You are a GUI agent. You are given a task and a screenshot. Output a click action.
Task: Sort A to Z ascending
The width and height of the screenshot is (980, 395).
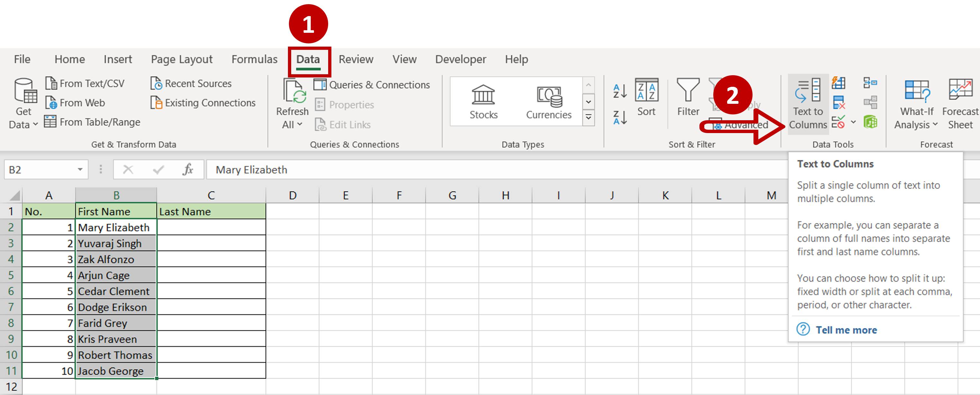(620, 91)
